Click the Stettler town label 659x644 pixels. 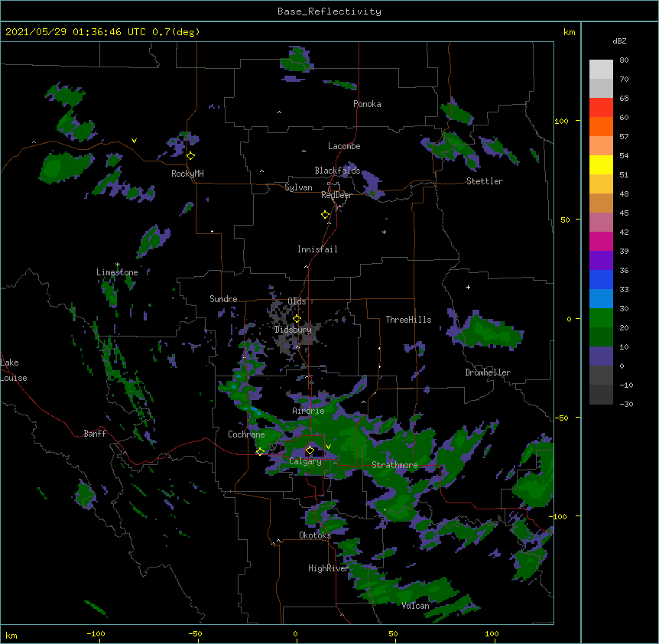tap(484, 181)
